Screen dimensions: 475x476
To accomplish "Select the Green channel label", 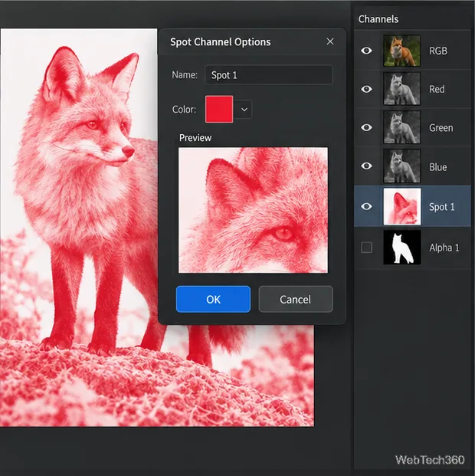I will tap(441, 128).
